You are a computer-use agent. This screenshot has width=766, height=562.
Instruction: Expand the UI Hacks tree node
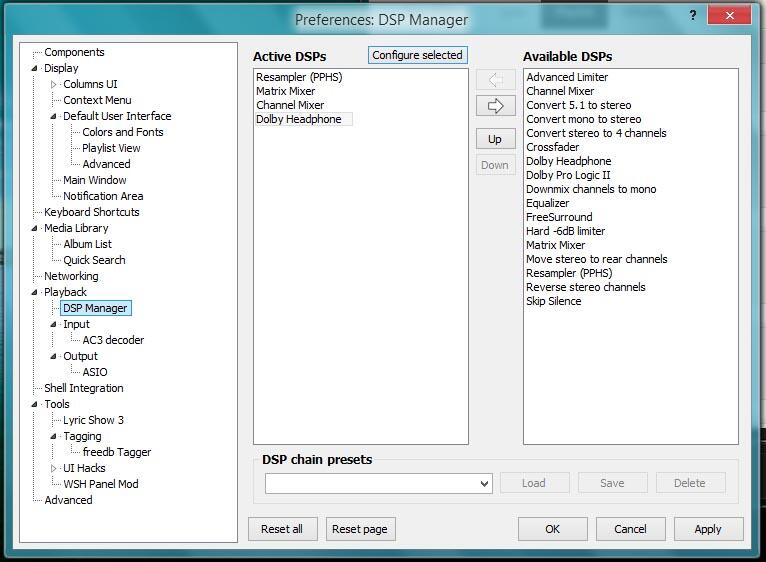pyautogui.click(x=54, y=468)
